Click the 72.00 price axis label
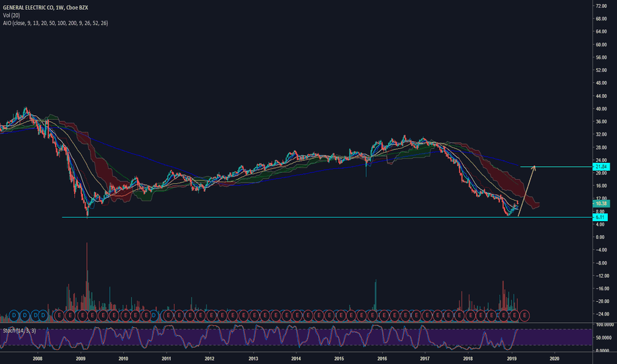The width and height of the screenshot is (617, 364). tap(601, 6)
